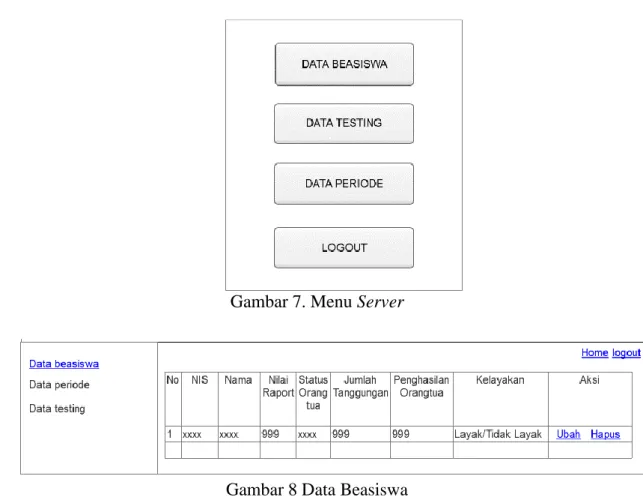This screenshot has width=643, height=500.
Task: Open the Data beasiswa sidebar link
Action: click(64, 364)
